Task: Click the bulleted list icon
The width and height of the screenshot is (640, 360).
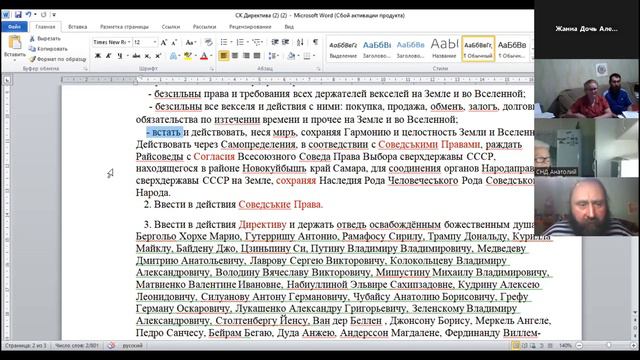Action: (224, 42)
